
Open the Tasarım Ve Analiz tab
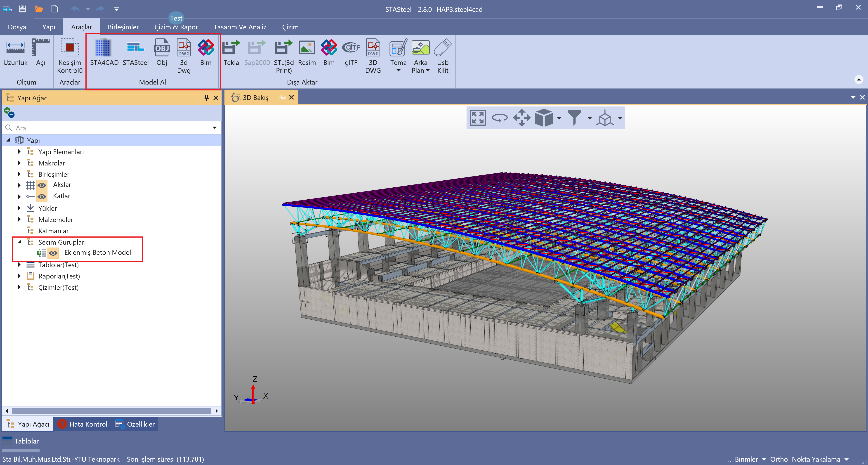point(240,27)
